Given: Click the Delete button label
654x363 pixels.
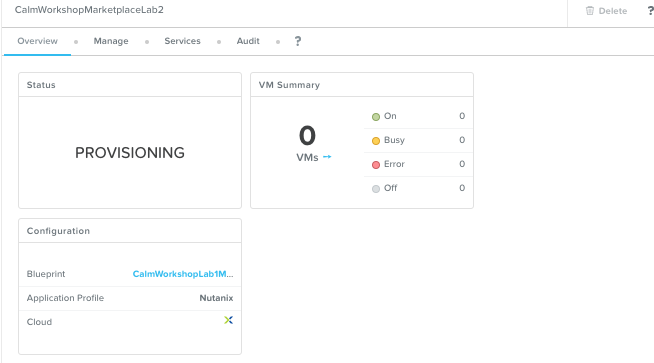Looking at the screenshot, I should click(x=613, y=11).
